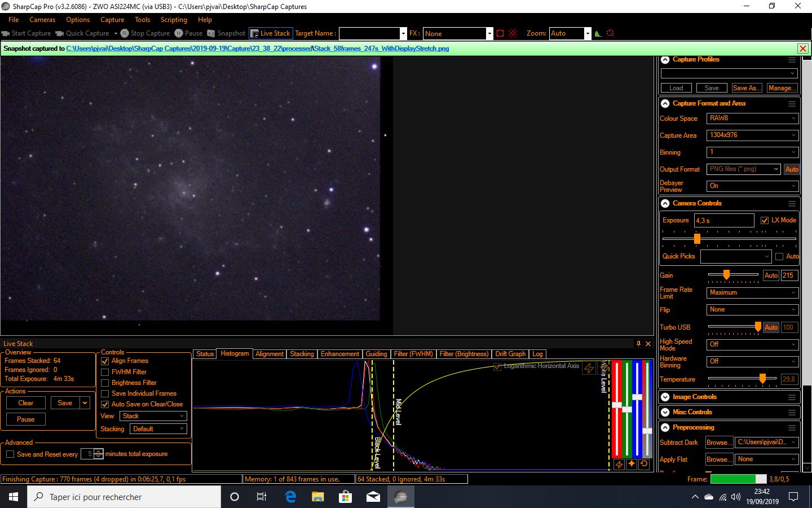Click the red region-of-interest selection icon
Image resolution: width=812 pixels, height=508 pixels.
(500, 33)
